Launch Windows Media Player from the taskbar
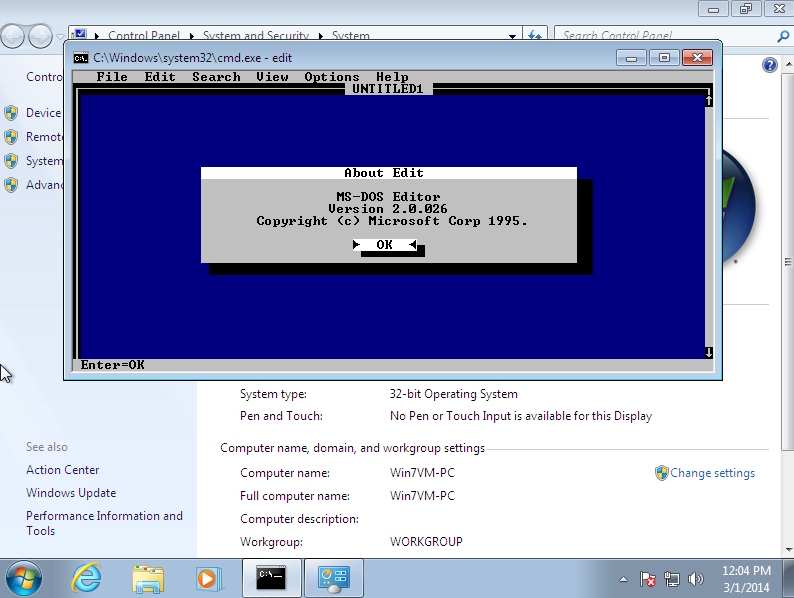Image resolution: width=794 pixels, height=598 pixels. [208, 578]
